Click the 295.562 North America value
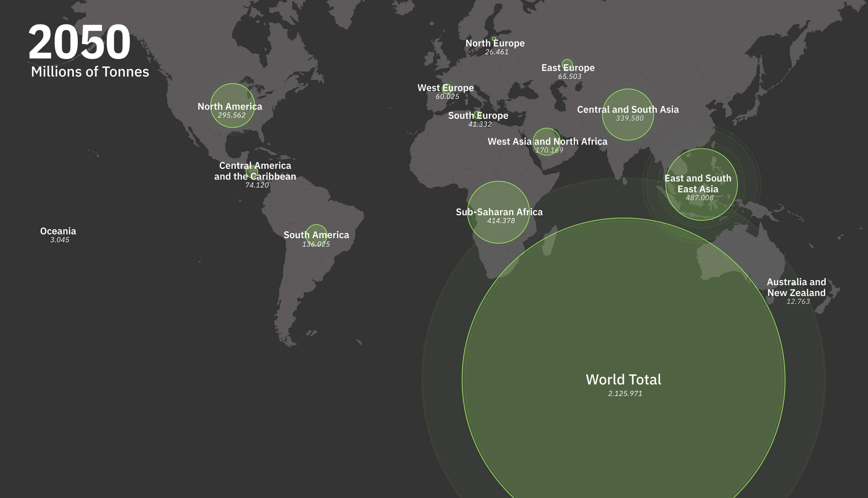 (231, 115)
